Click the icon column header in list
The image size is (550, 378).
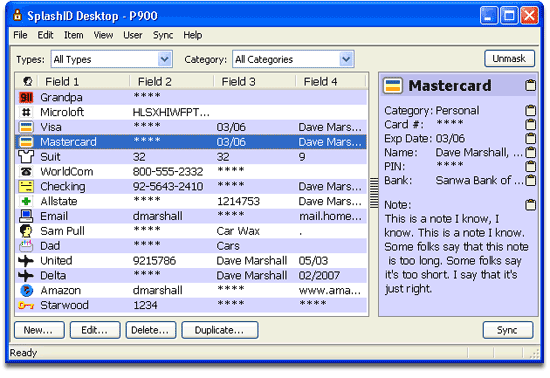(x=27, y=81)
